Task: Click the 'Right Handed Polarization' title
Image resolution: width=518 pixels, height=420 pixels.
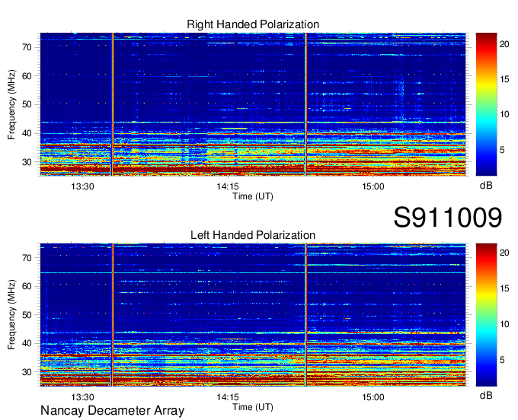Action: [253, 24]
